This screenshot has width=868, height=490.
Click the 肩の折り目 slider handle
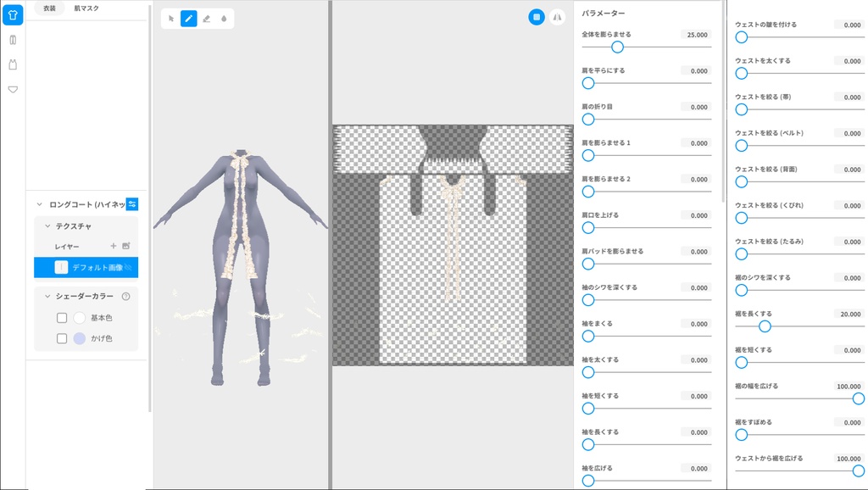(588, 119)
